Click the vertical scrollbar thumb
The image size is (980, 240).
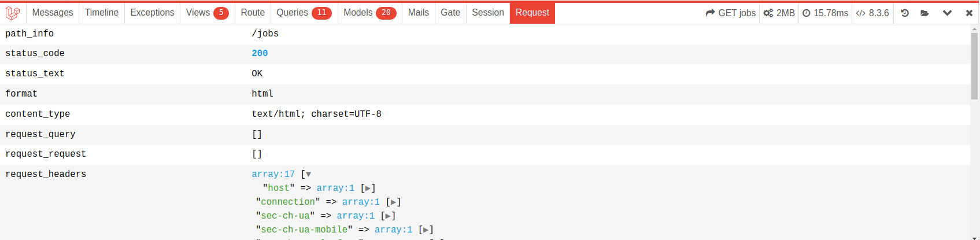pos(974,67)
